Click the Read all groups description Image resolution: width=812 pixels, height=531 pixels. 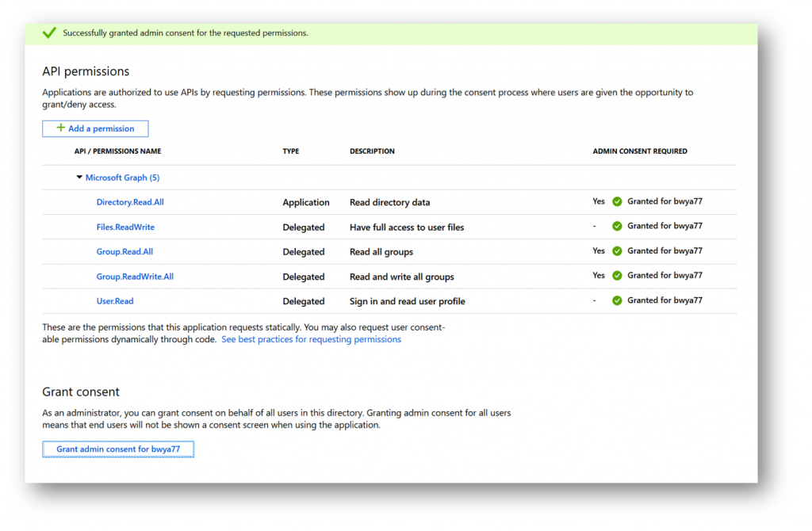(x=381, y=252)
